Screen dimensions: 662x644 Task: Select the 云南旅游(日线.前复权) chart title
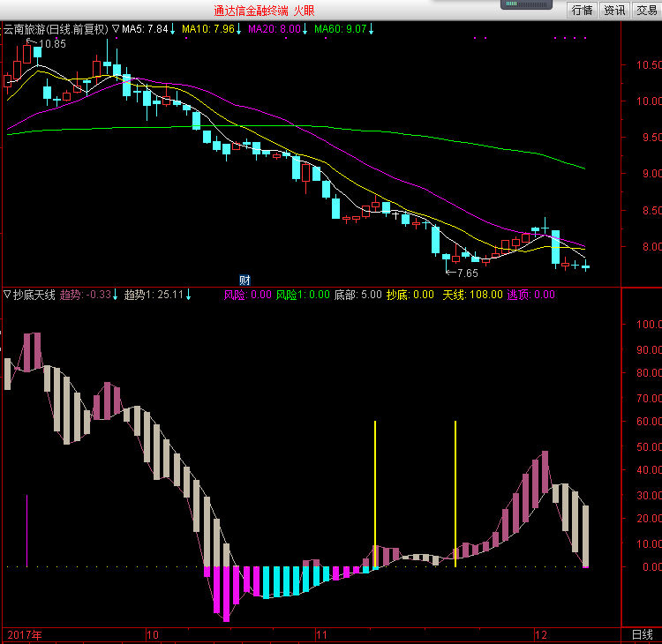click(56, 29)
